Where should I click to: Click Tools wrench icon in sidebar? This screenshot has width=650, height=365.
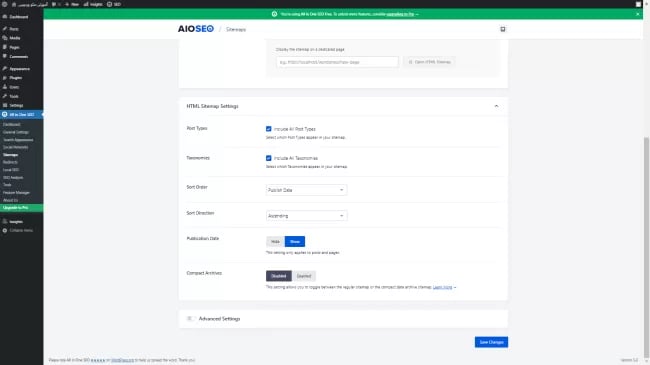tap(5, 96)
